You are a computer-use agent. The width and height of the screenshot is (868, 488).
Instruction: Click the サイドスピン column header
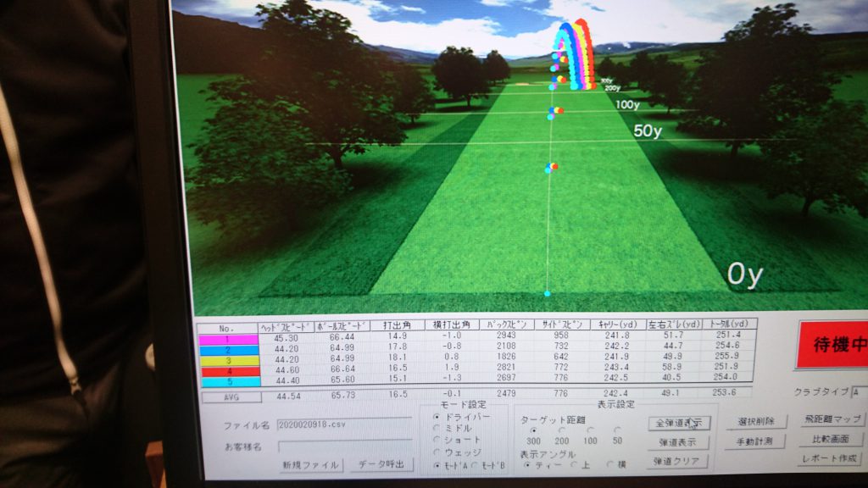point(562,324)
